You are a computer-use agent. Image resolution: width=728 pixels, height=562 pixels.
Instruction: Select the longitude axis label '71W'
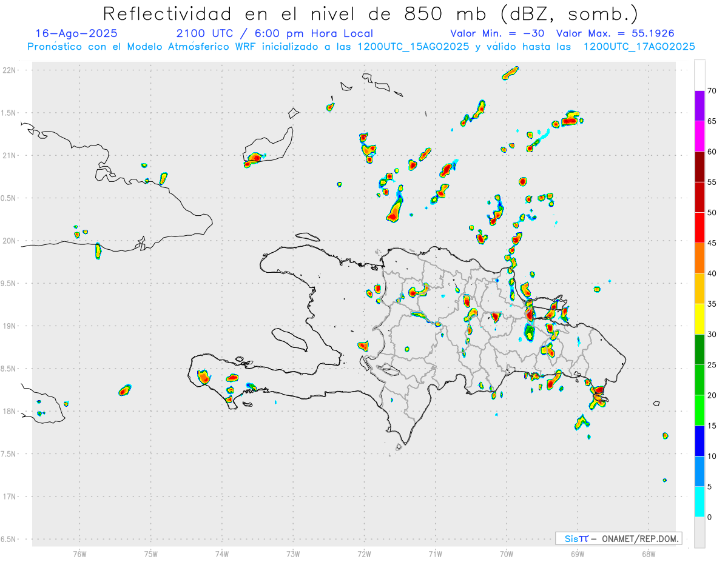pos(435,554)
